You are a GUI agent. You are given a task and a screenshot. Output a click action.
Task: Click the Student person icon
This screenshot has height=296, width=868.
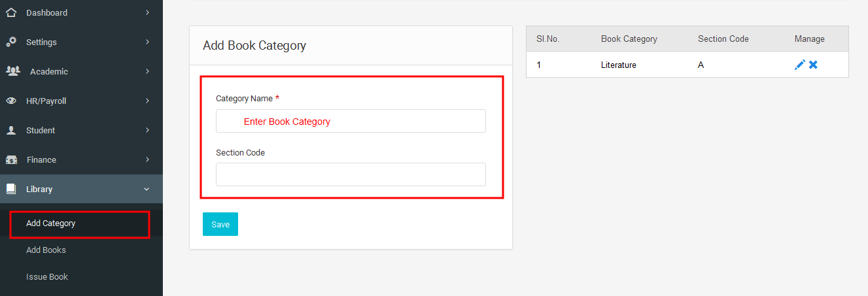click(11, 130)
